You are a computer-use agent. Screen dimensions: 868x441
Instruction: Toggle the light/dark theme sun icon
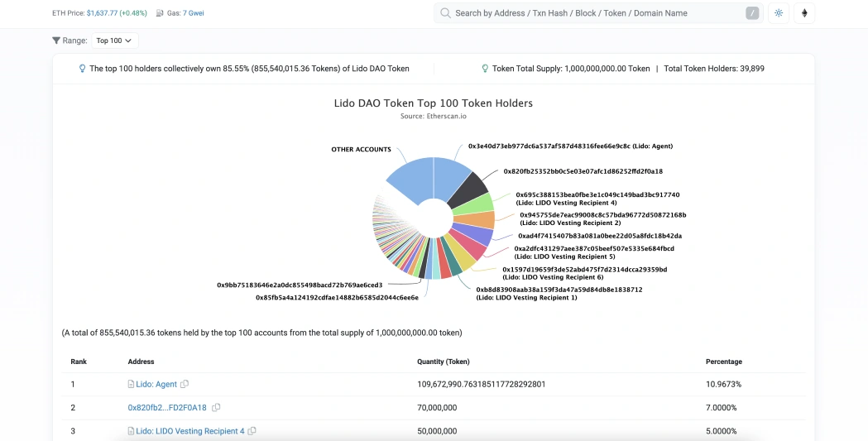(x=779, y=13)
